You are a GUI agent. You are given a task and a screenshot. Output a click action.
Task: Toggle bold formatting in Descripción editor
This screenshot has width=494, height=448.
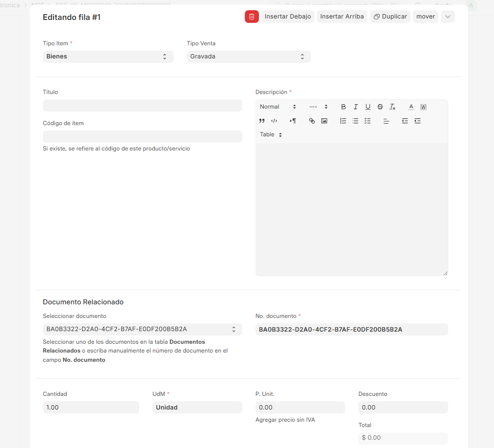click(x=344, y=107)
